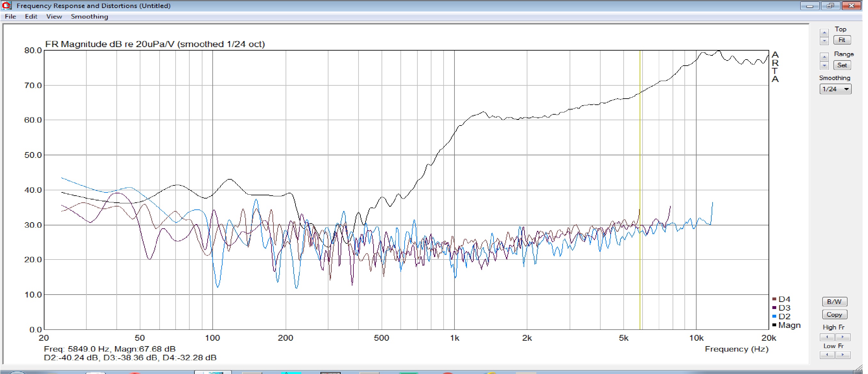Click the D2 legend blue swatch

774,316
